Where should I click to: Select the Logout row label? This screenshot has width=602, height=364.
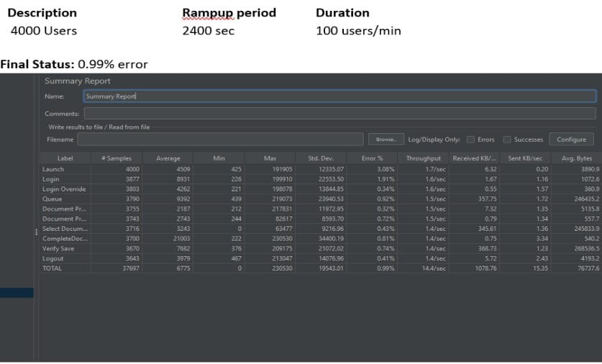[x=53, y=258]
